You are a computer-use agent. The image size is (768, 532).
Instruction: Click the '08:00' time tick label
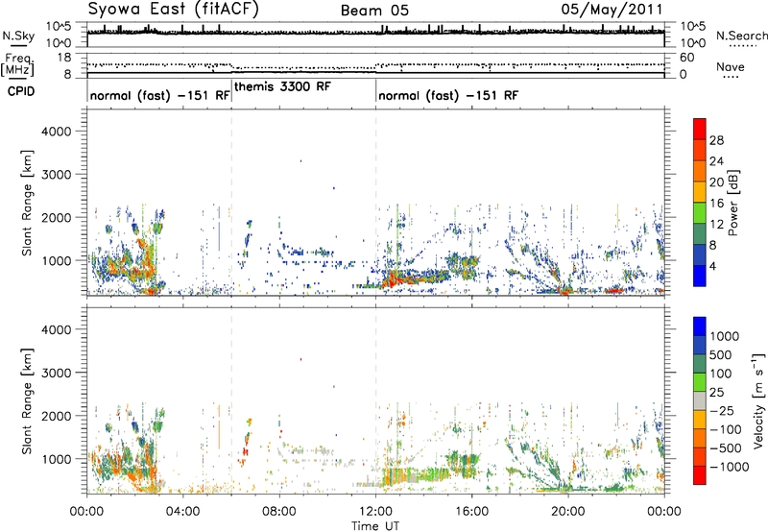click(279, 512)
